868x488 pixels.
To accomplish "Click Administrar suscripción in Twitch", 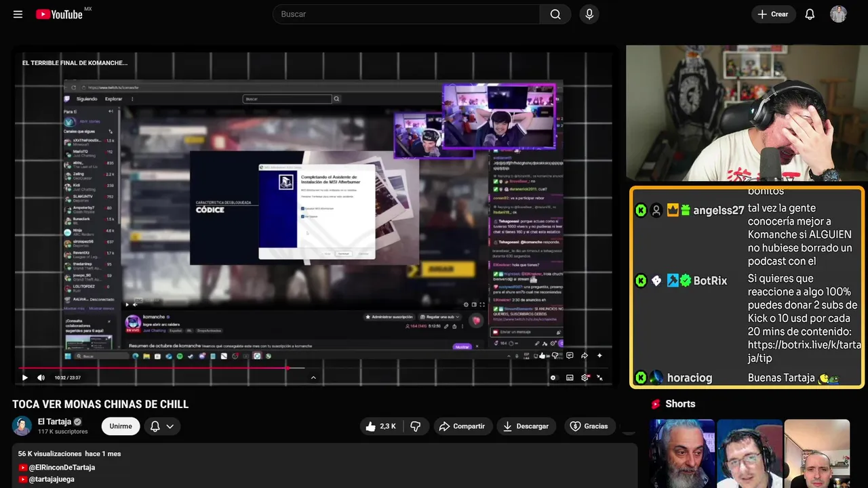I will tap(389, 317).
